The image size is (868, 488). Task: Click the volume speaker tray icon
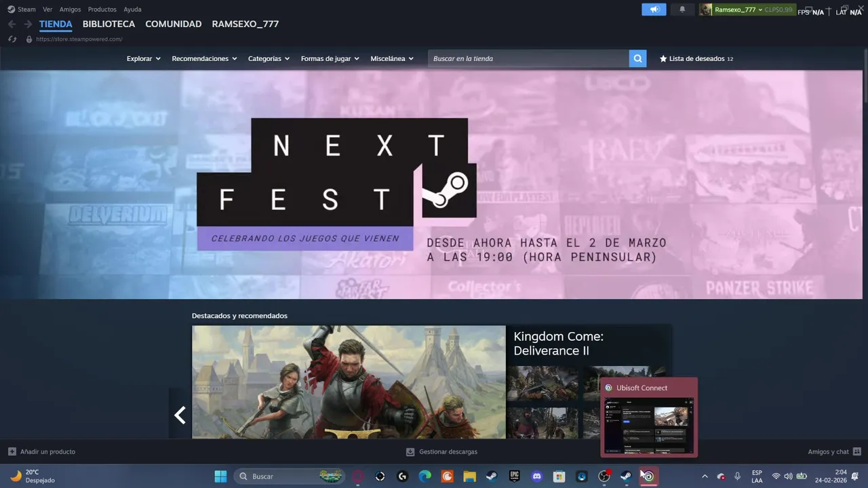[x=789, y=476]
